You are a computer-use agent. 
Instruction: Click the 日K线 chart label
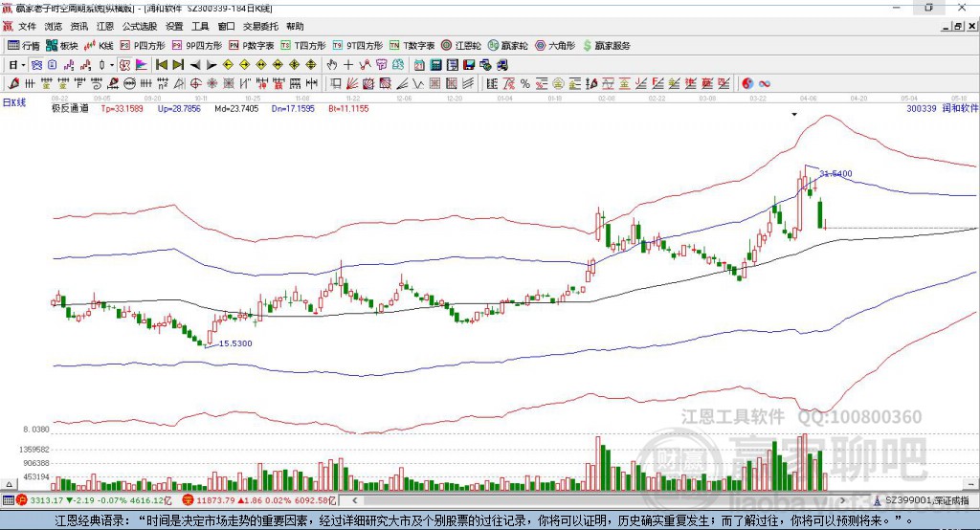pyautogui.click(x=14, y=101)
